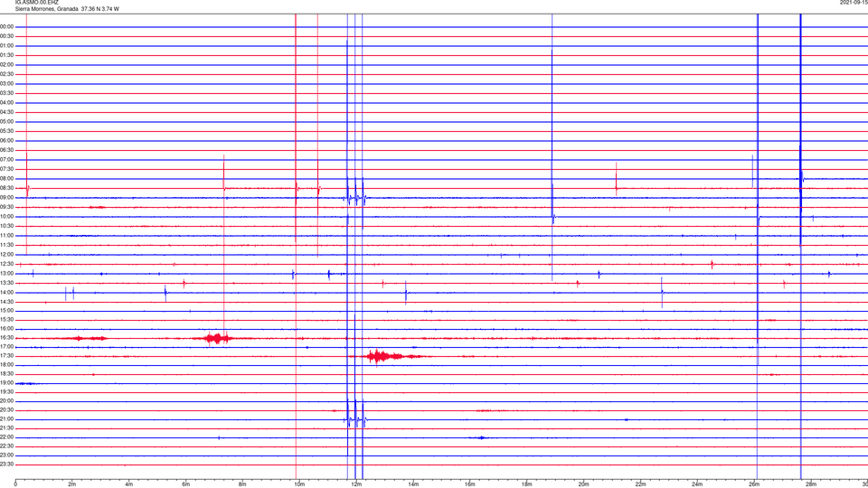Select the 01:30 trace time label
This screenshot has width=868, height=488.
(7, 55)
